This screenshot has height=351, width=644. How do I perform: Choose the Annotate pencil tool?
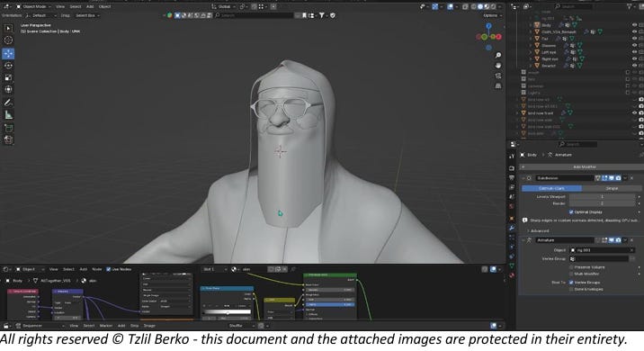[8, 103]
